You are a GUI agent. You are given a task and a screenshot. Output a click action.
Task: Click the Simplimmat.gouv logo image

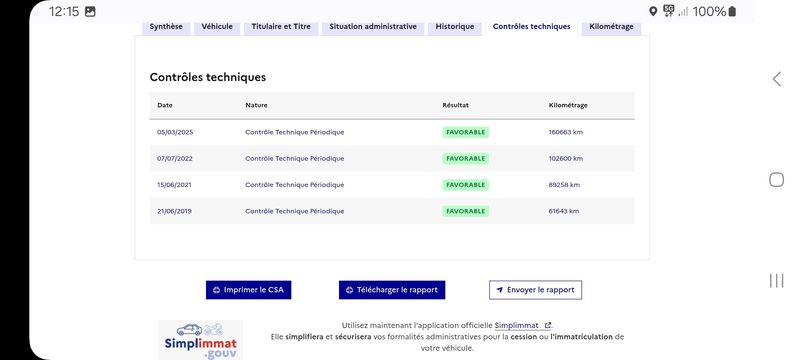[x=201, y=340]
